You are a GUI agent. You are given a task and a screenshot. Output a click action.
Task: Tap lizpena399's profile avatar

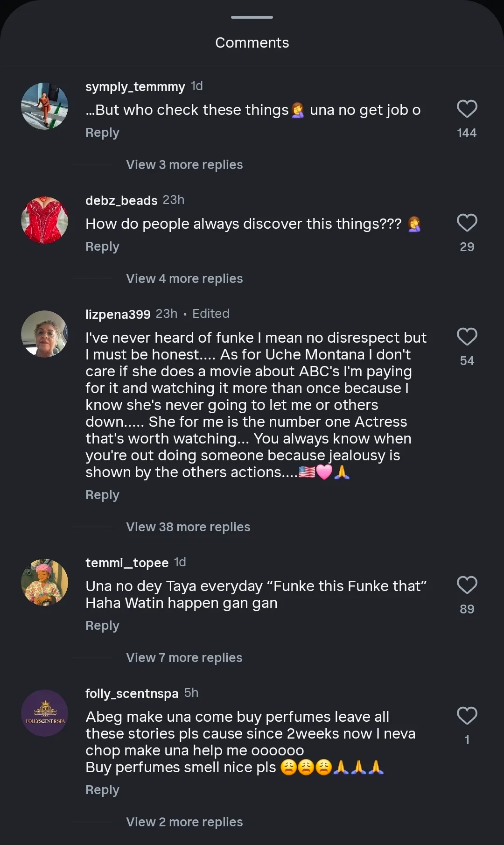pos(45,334)
